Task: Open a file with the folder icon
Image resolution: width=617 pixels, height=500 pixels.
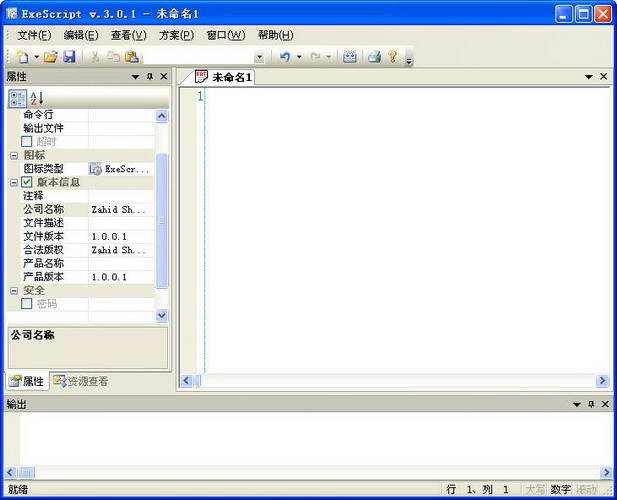Action: (x=51, y=57)
